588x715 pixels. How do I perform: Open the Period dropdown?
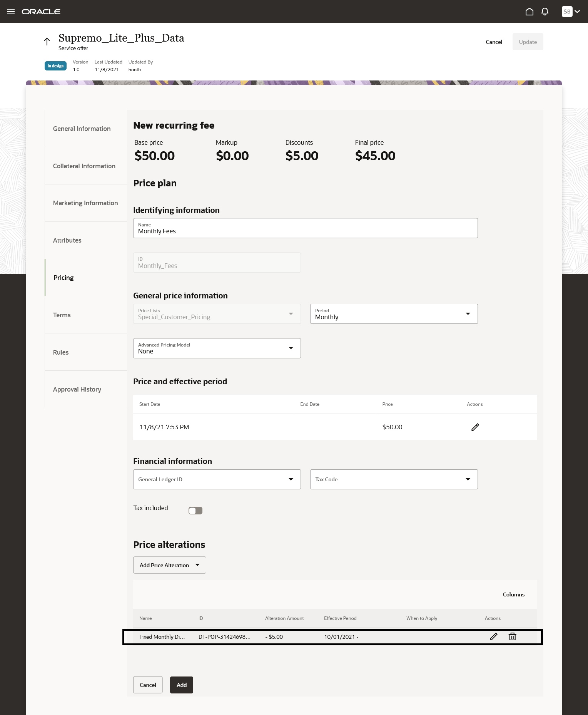pos(394,314)
